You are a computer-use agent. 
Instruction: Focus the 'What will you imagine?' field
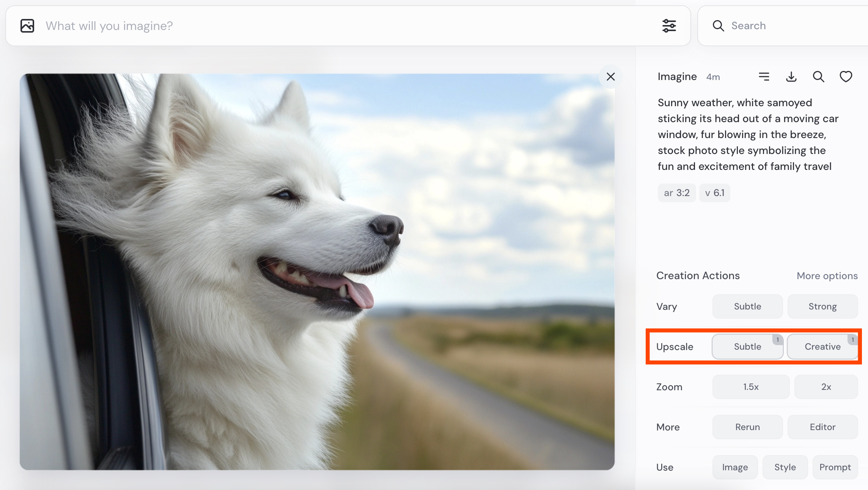pyautogui.click(x=341, y=26)
